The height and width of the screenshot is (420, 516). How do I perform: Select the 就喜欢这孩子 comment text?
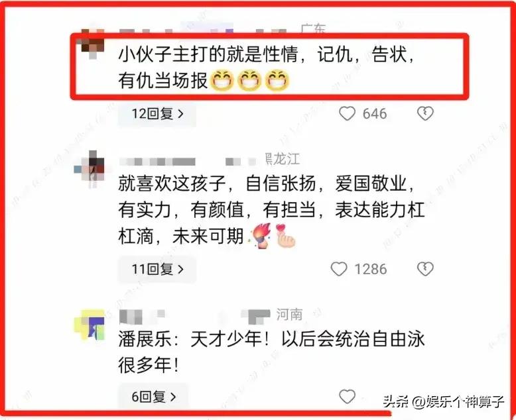pos(271,209)
